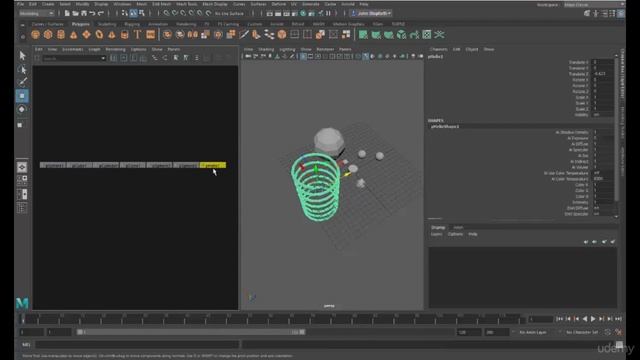Click the Translate Z value field

tap(603, 74)
